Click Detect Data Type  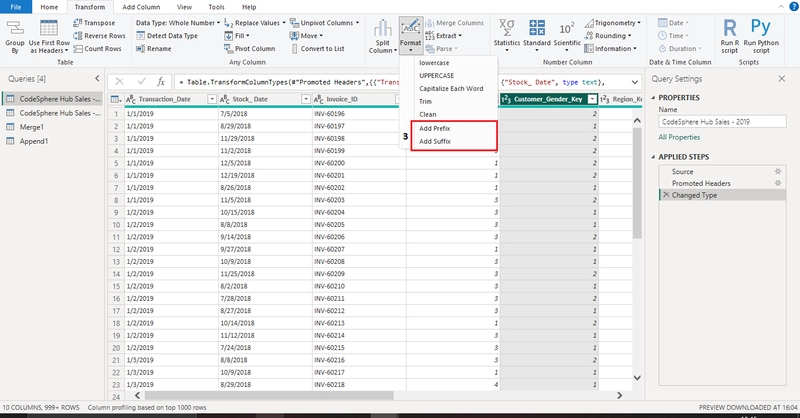pyautogui.click(x=167, y=36)
